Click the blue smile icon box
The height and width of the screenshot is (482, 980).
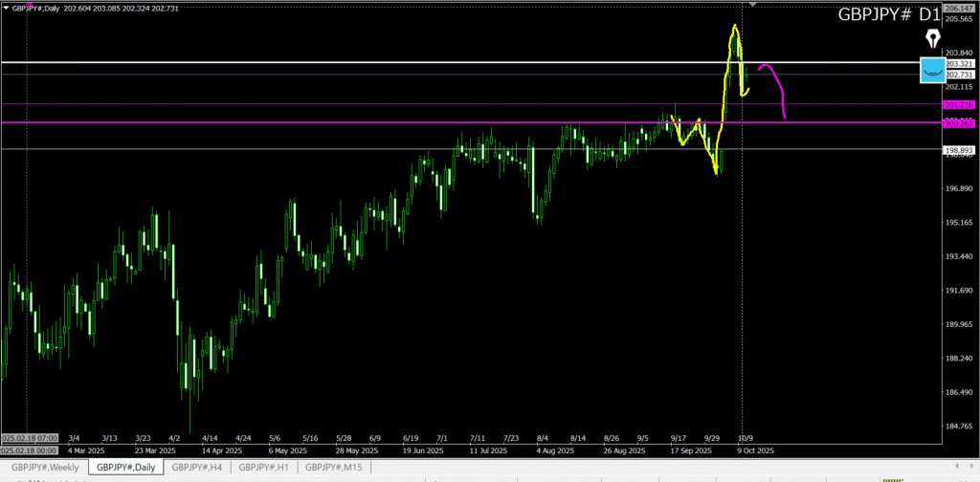[x=933, y=70]
